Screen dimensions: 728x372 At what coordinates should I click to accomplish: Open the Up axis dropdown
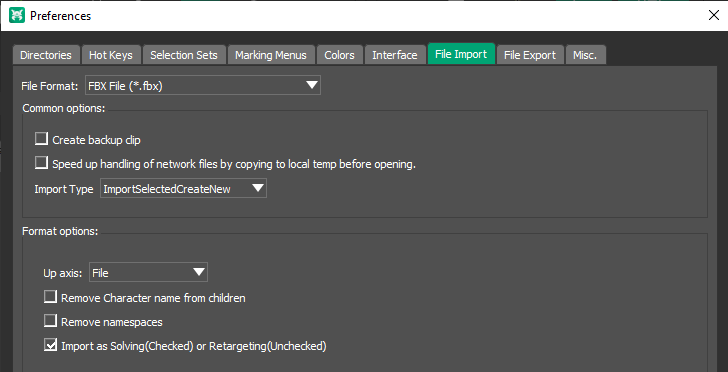148,272
